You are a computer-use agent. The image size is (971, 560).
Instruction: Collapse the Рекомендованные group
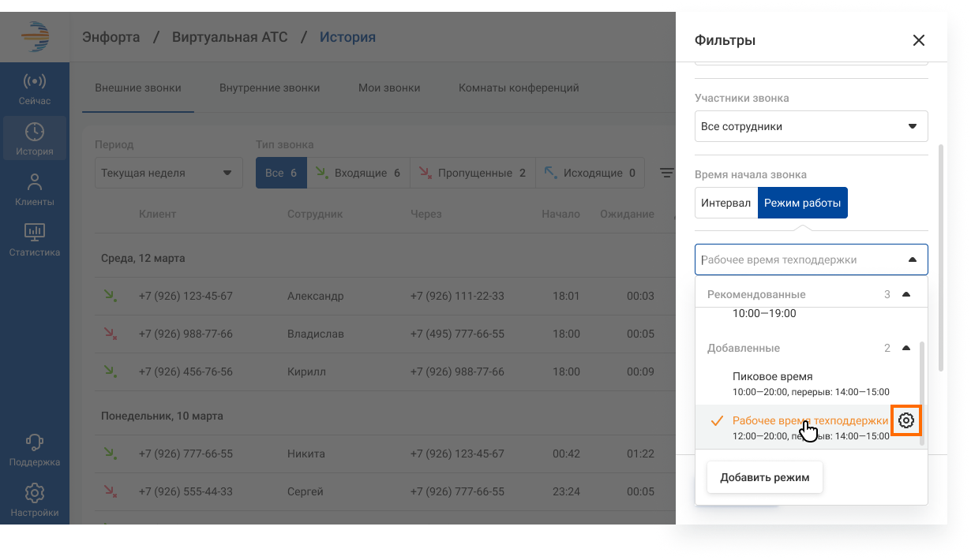point(905,294)
